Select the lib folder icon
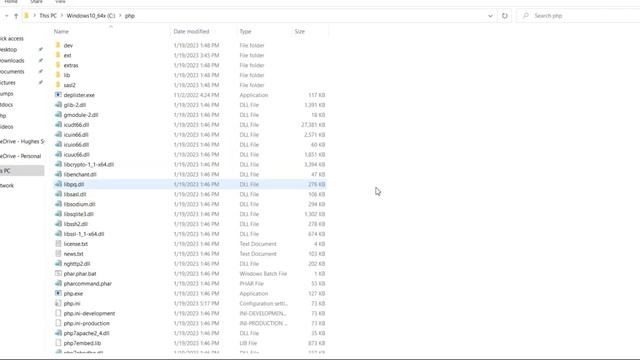This screenshot has height=360, width=640. pyautogui.click(x=58, y=75)
